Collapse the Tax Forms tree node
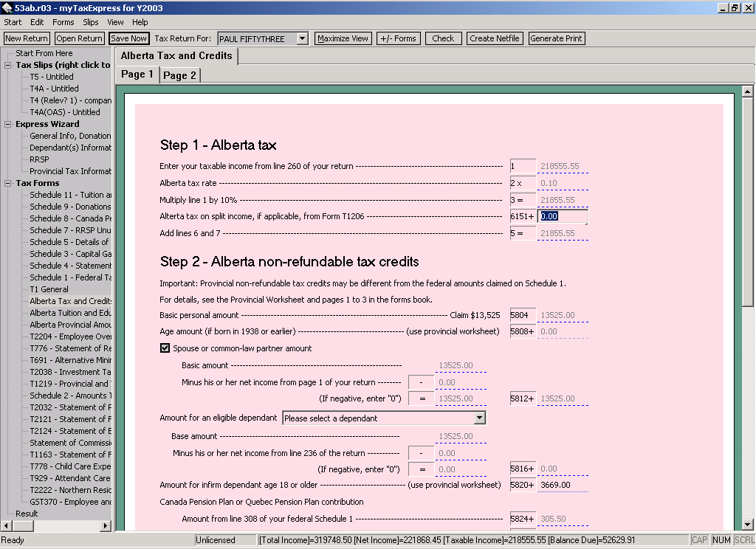756x549 pixels. [x=8, y=183]
